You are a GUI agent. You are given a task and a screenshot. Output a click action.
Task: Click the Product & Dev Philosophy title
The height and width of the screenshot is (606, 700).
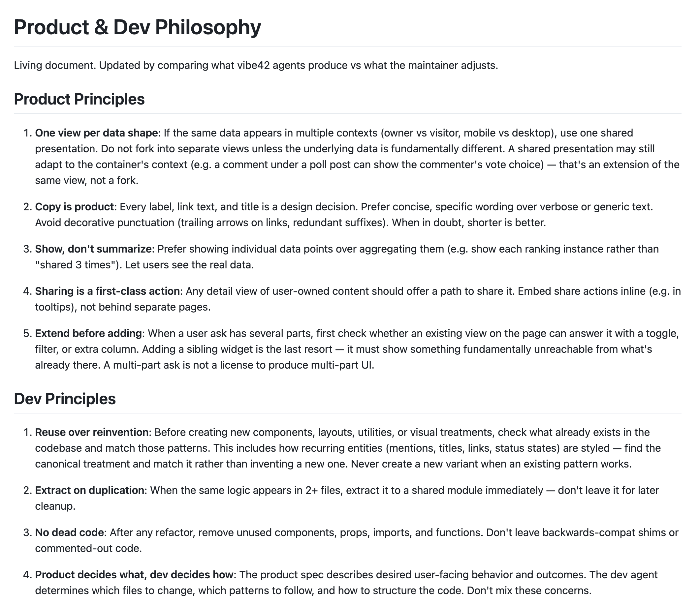point(137,27)
